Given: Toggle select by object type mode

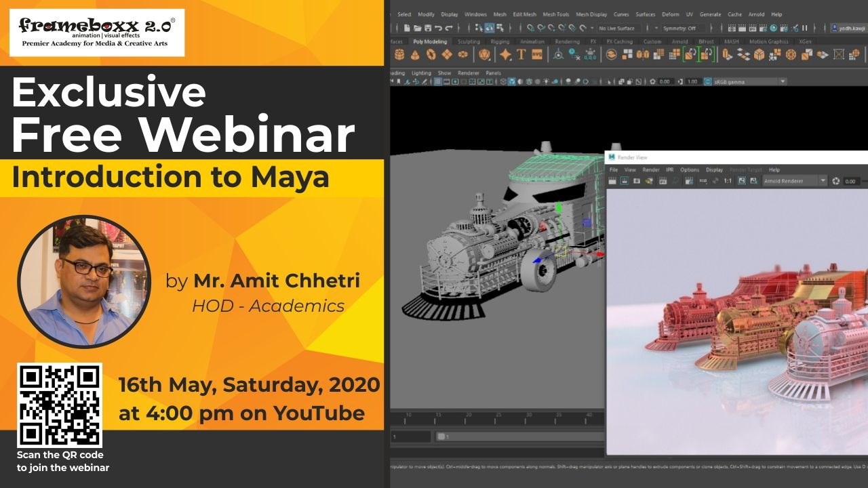Looking at the screenshot, I should [489, 28].
